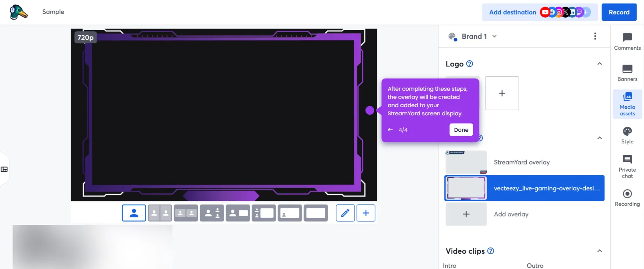Expand the left side panel handle
This screenshot has width=644, height=269.
click(4, 169)
